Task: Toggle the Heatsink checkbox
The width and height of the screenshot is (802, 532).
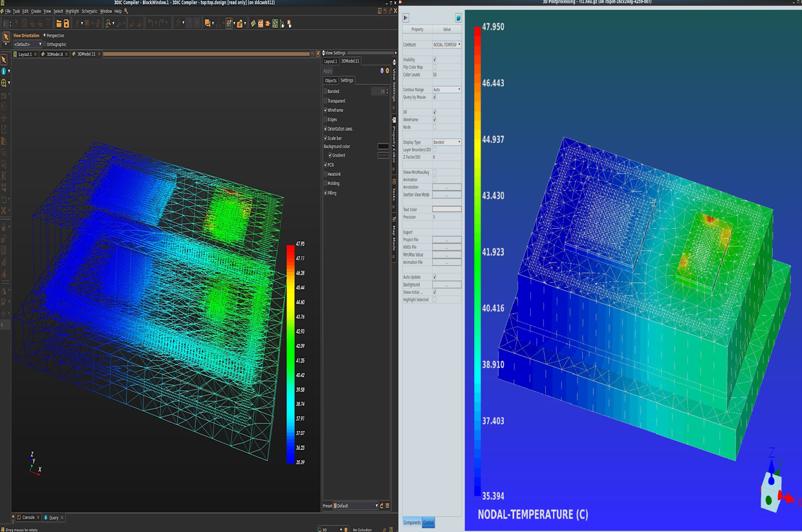Action: pos(325,174)
